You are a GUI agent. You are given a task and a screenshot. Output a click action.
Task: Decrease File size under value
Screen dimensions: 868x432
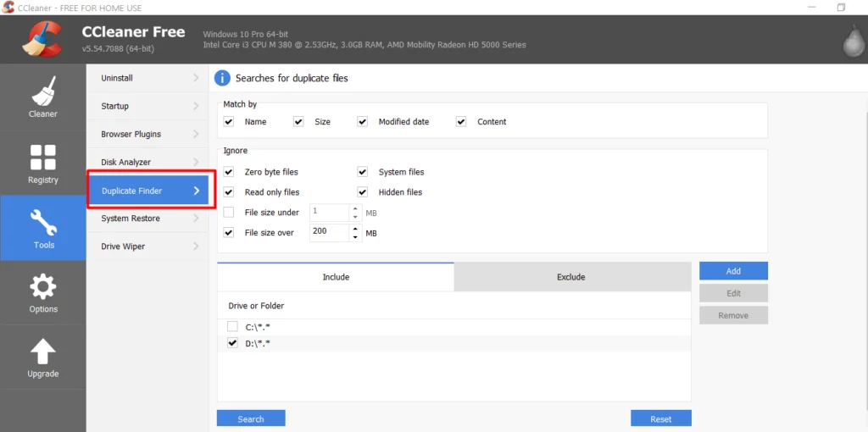click(x=355, y=217)
